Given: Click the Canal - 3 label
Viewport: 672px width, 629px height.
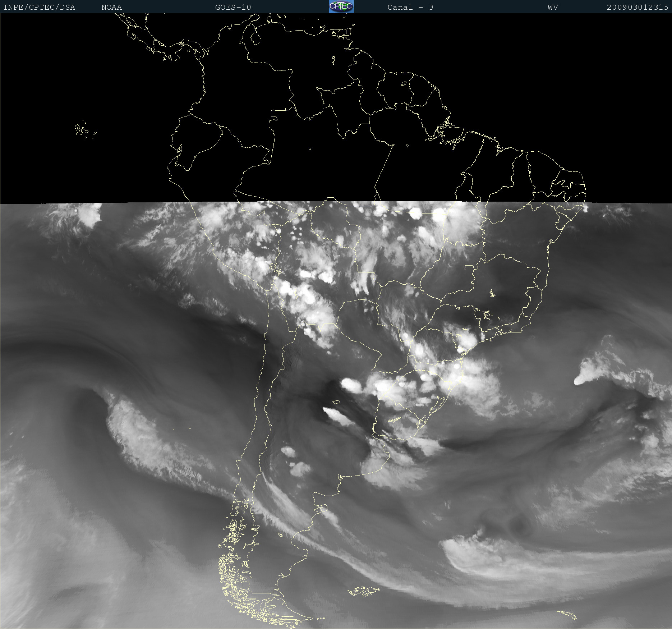Looking at the screenshot, I should click(410, 7).
